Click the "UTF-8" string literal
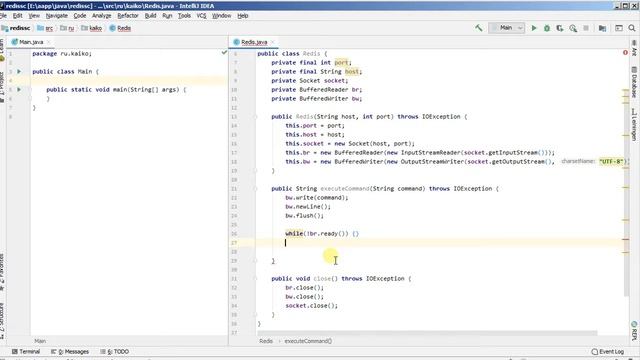Image resolution: width=640 pixels, height=360 pixels. click(x=611, y=162)
